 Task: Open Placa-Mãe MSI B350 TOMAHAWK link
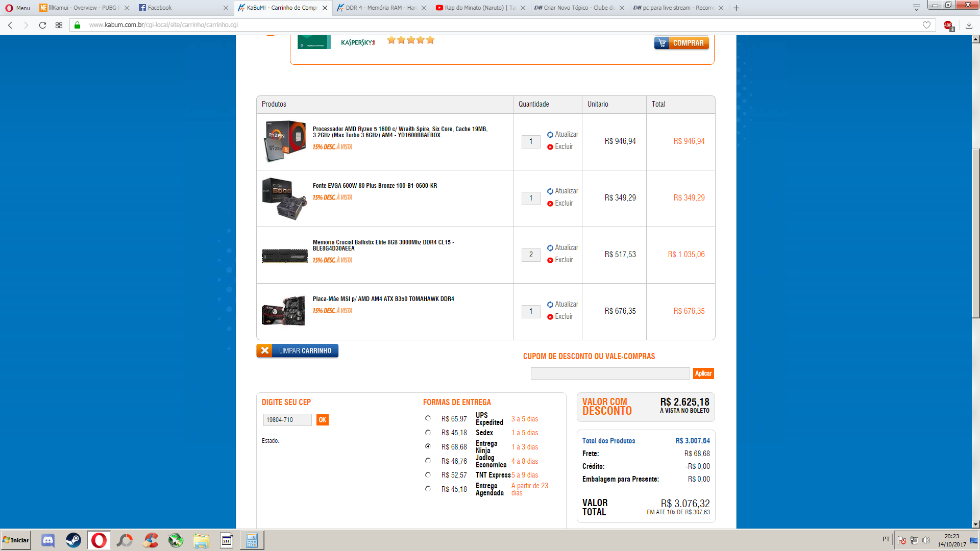click(x=383, y=299)
